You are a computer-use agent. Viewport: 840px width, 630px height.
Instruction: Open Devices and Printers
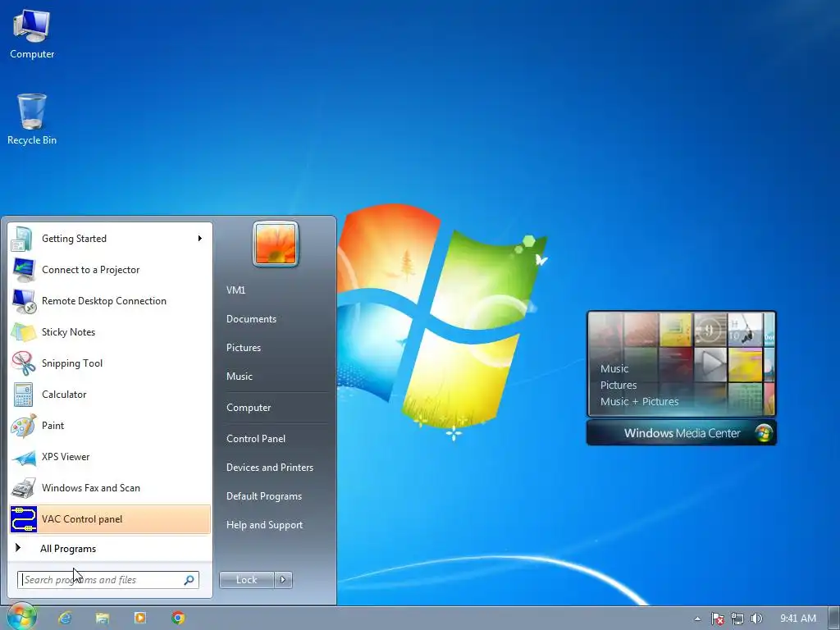pyautogui.click(x=269, y=468)
